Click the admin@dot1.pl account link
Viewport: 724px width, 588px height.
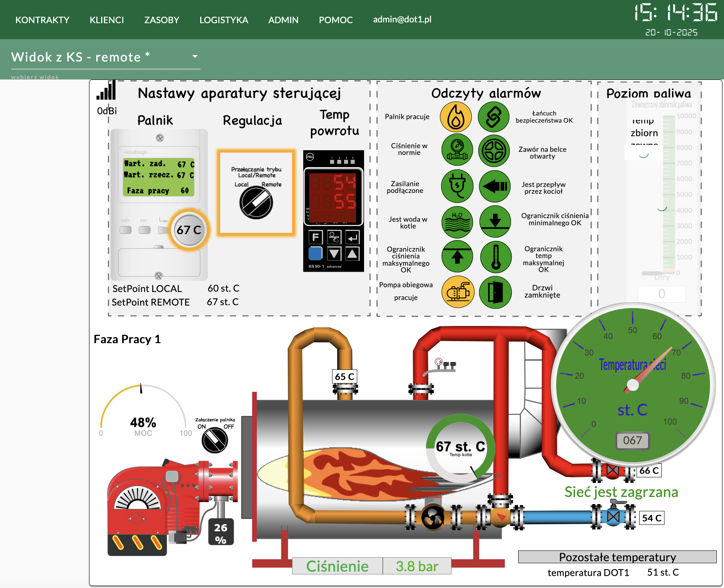(x=402, y=20)
